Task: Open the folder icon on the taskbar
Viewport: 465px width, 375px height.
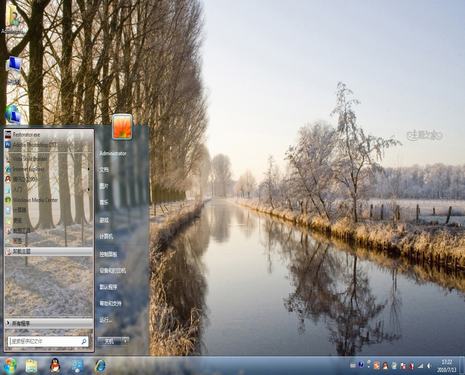Action: click(x=31, y=366)
